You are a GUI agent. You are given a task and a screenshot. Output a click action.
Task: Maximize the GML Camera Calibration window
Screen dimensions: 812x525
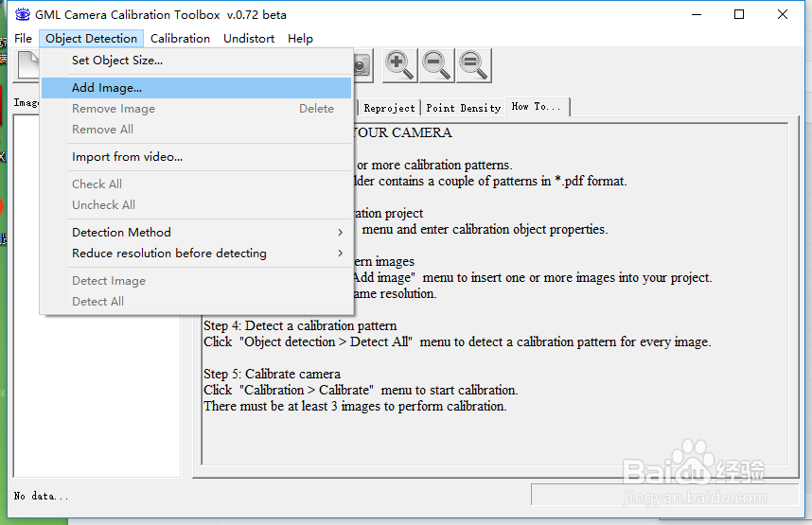tap(739, 14)
